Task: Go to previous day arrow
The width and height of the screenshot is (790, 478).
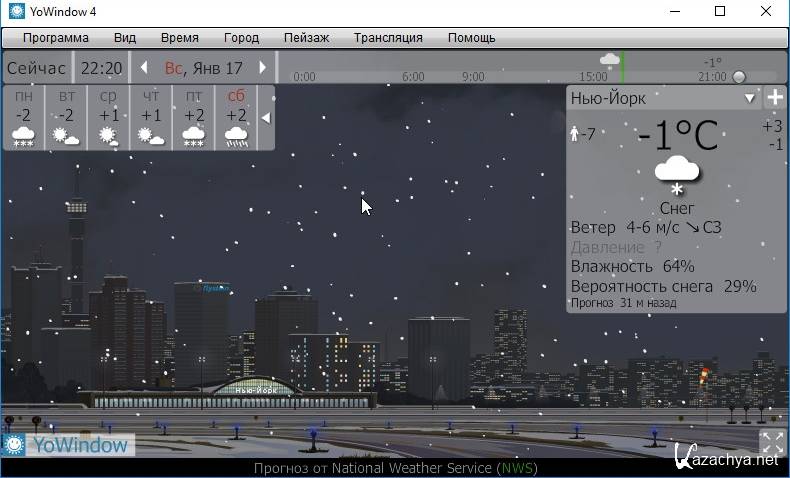Action: pyautogui.click(x=144, y=68)
